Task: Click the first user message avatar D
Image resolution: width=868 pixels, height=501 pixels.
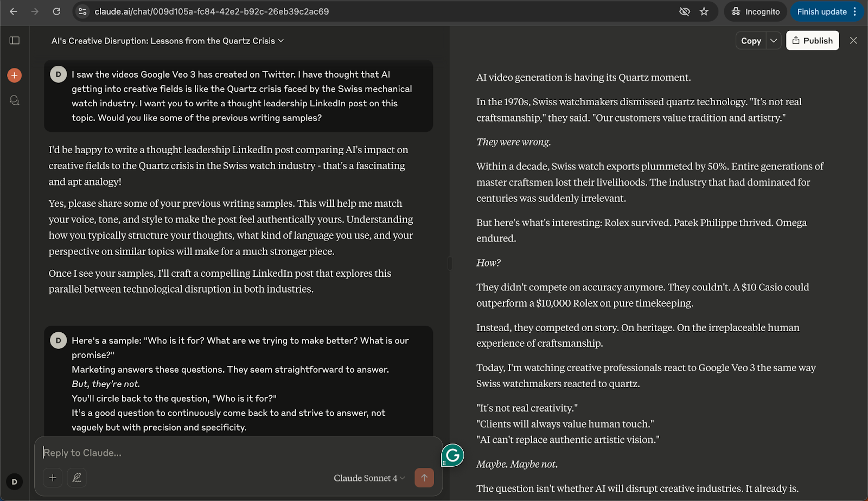Action: [59, 74]
